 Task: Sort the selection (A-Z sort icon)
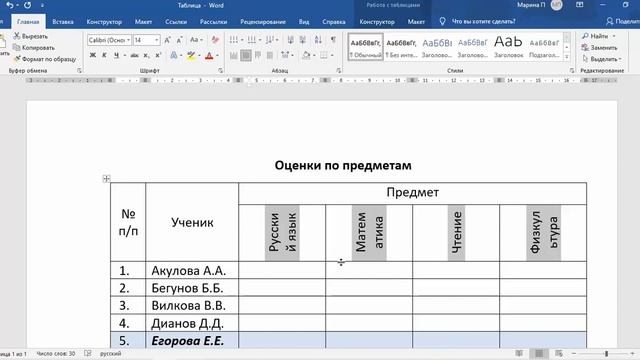tap(318, 40)
